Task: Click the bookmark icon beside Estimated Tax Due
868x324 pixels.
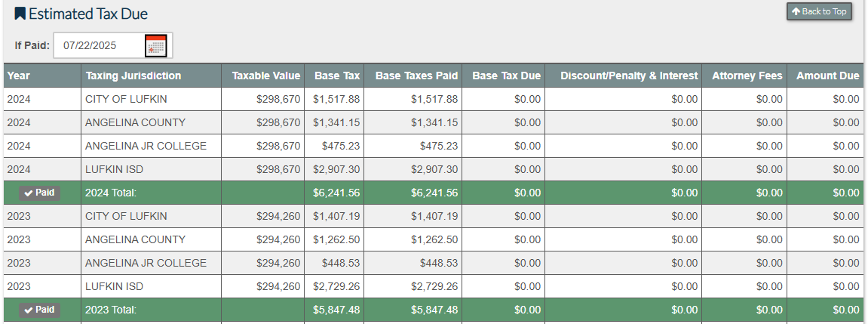Action: [20, 14]
